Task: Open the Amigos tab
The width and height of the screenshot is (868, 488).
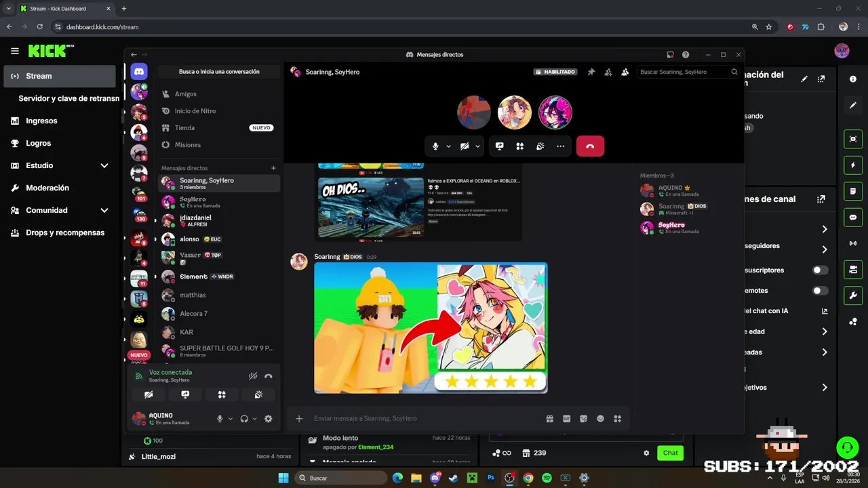Action: (x=219, y=94)
